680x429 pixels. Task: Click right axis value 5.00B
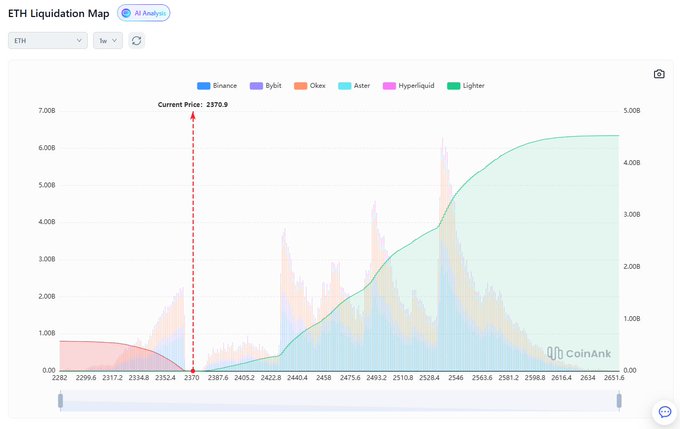(x=632, y=111)
